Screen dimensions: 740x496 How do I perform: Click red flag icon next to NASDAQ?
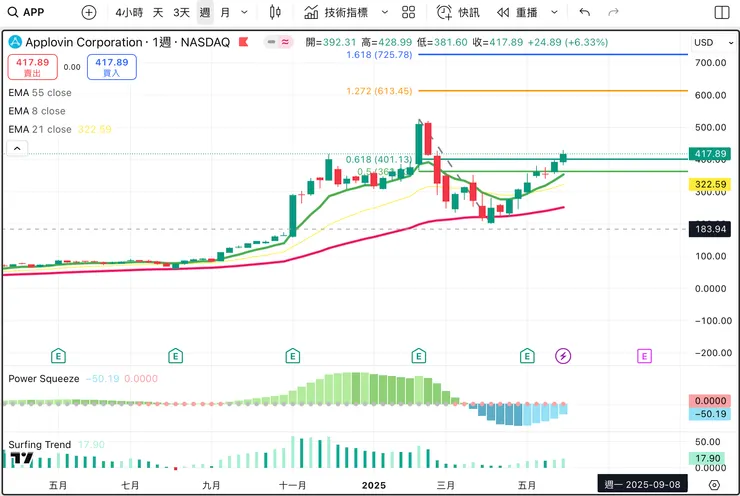click(x=244, y=42)
